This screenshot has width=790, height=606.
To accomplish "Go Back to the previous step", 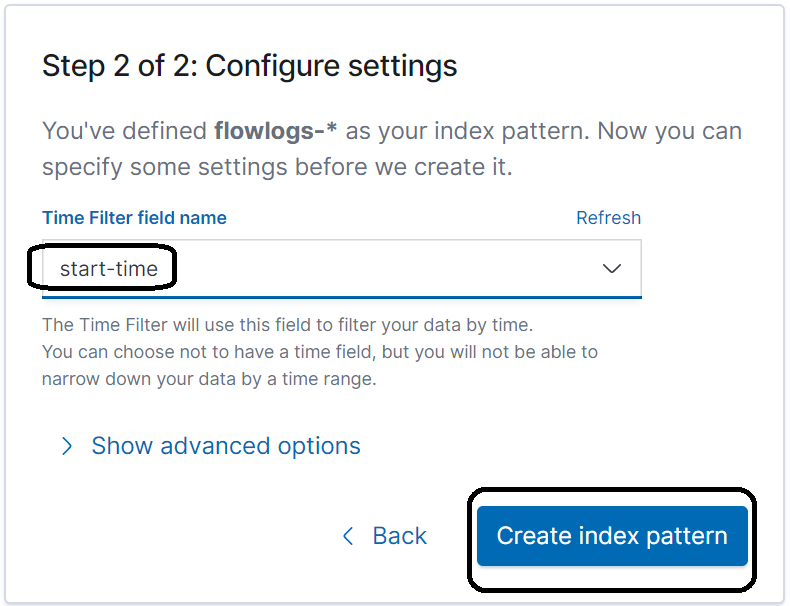I will point(385,535).
